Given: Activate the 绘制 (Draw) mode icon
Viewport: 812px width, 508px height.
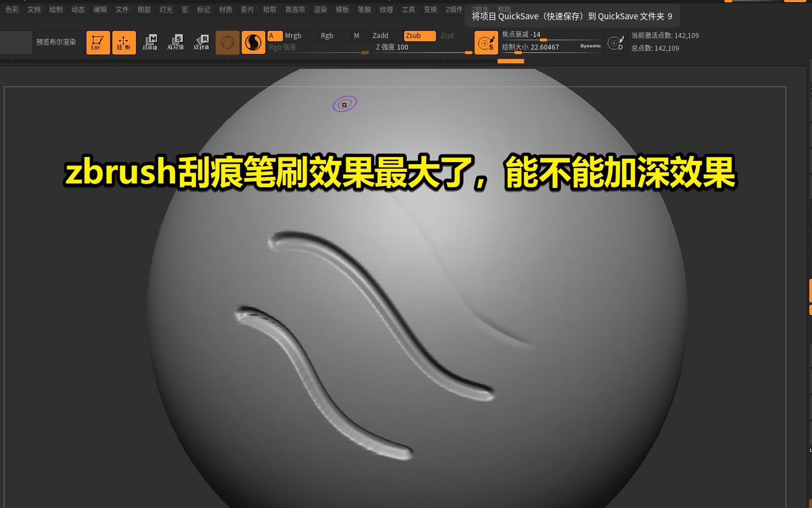Looking at the screenshot, I should coord(124,42).
